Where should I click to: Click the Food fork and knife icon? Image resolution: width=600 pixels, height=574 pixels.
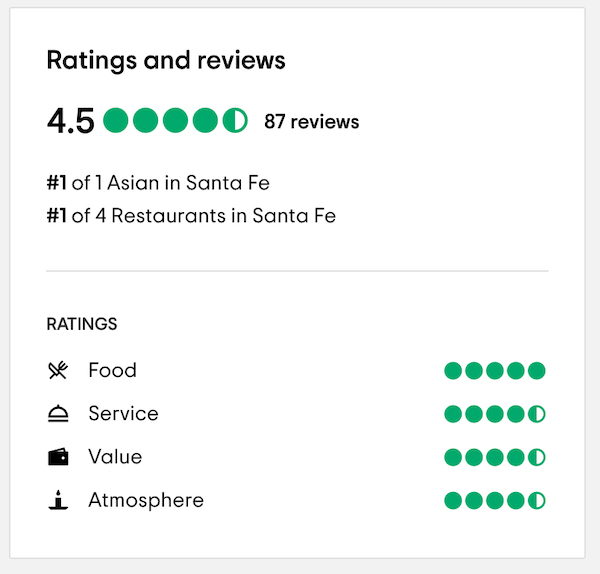(58, 371)
